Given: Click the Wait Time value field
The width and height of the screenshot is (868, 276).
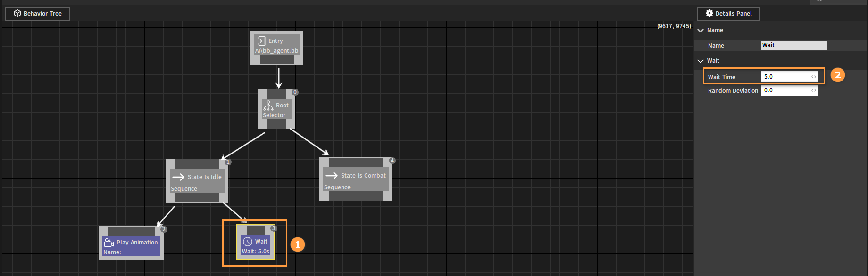Looking at the screenshot, I should pos(785,77).
